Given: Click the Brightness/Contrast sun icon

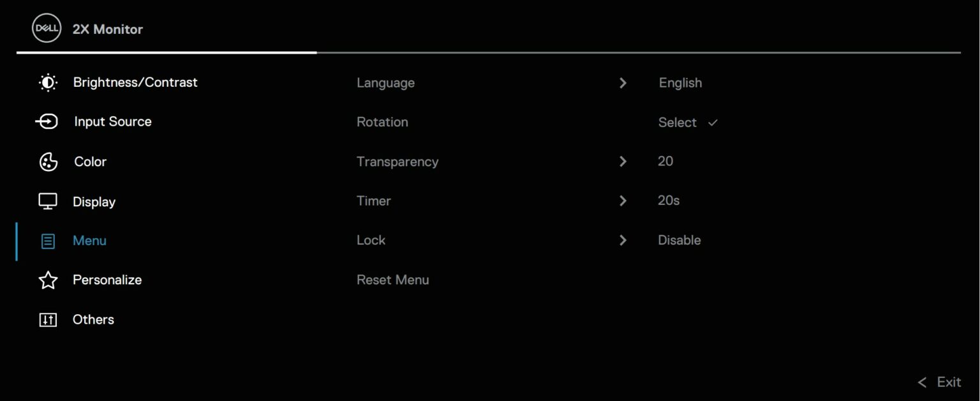Looking at the screenshot, I should click(x=48, y=82).
